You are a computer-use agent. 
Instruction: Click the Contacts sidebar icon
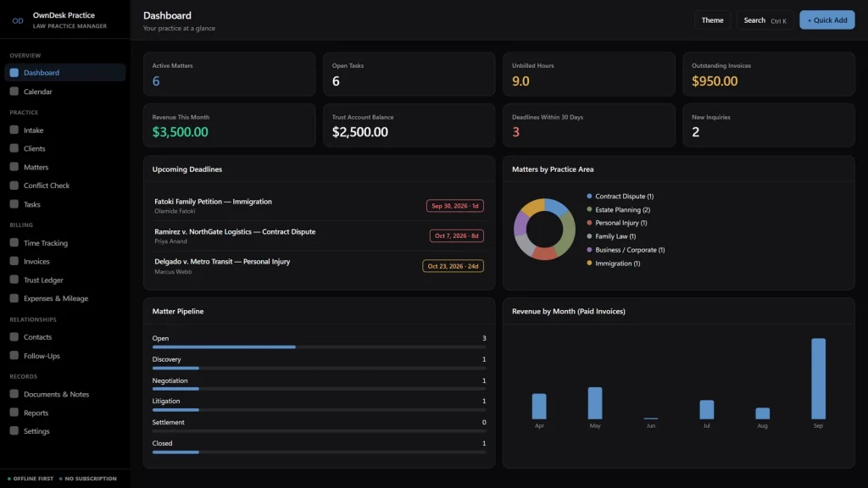coord(14,336)
